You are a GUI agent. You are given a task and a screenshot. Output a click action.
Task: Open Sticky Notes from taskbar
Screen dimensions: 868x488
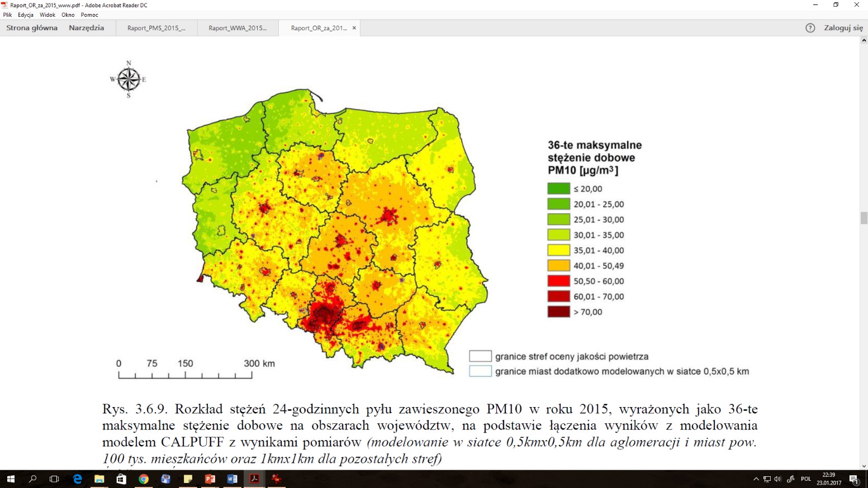coord(188,479)
